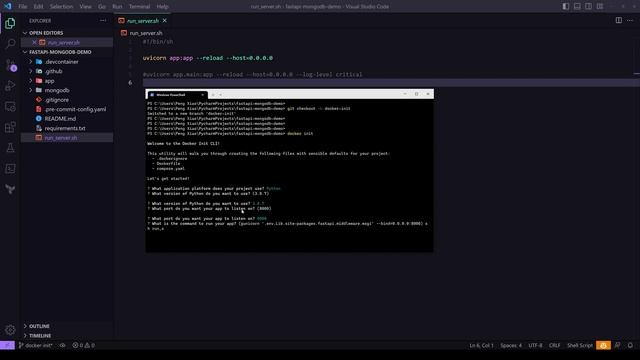Change CRLF end of line sequence

(554, 345)
